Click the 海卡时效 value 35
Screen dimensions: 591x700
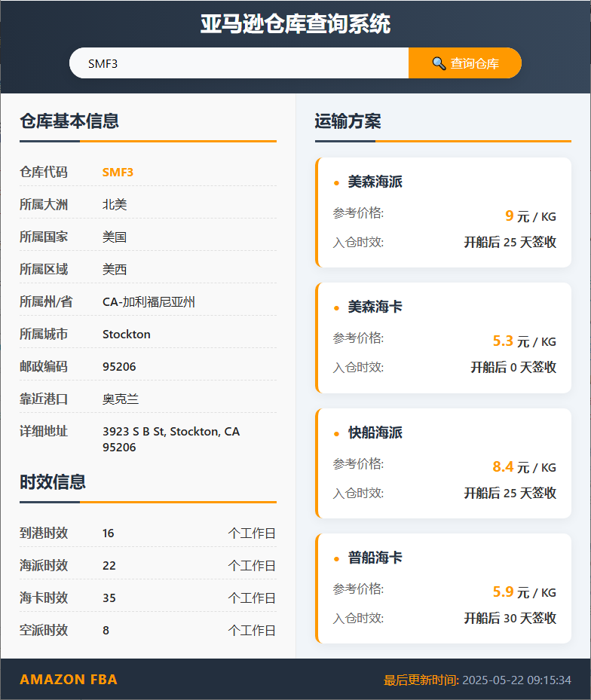pos(109,598)
